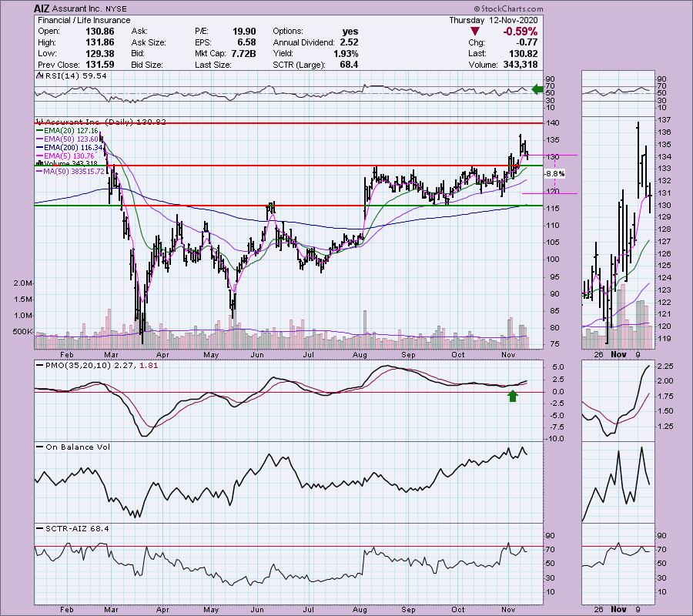
Task: Click the Prev Close value 131.59
Action: pyautogui.click(x=100, y=65)
